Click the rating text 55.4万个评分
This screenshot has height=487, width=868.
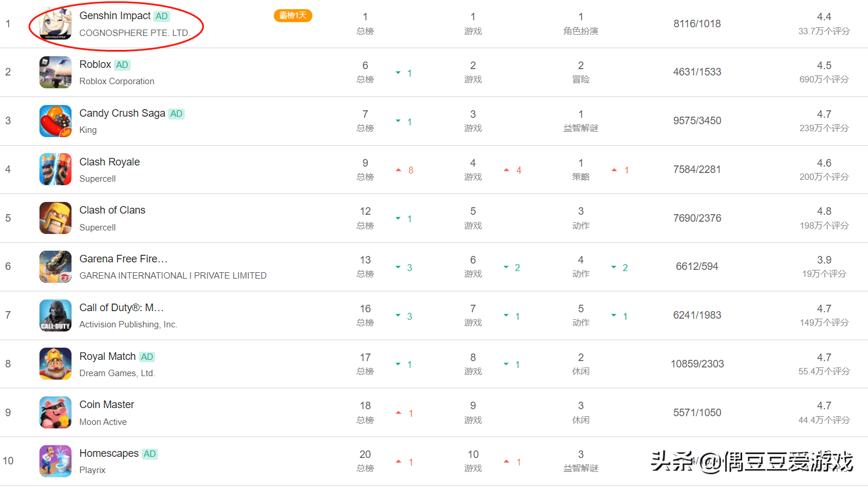(x=824, y=371)
